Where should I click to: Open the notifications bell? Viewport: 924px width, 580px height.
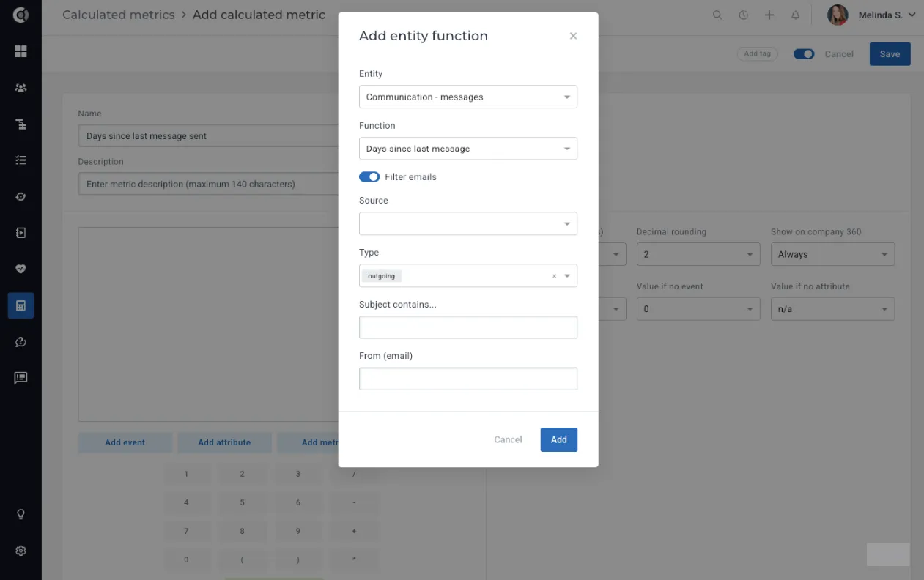tap(795, 15)
